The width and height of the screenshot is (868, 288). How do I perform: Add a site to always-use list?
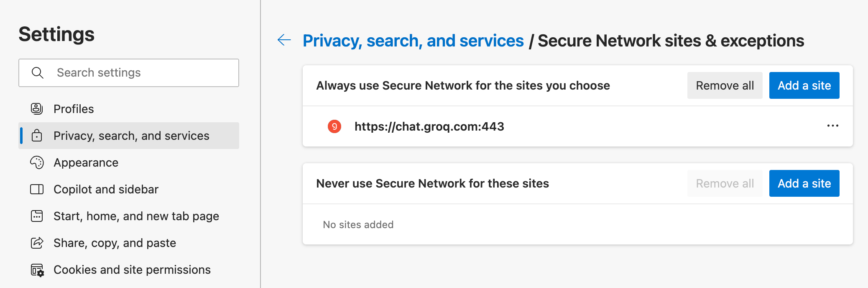[x=804, y=85]
